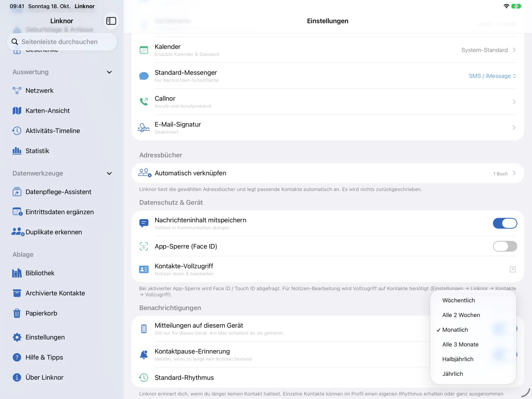
Task: Open Kontakte-Vollzugriff external settings link
Action: [x=512, y=269]
